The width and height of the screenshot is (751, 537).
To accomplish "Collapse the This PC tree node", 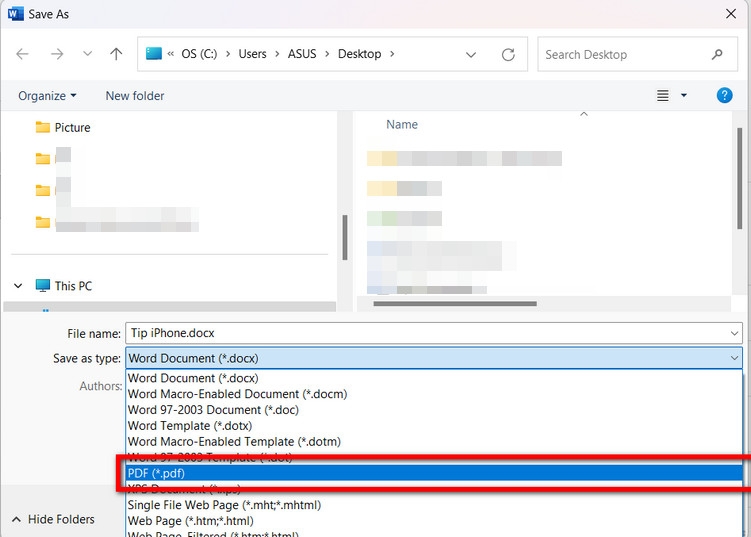I will coord(18,286).
